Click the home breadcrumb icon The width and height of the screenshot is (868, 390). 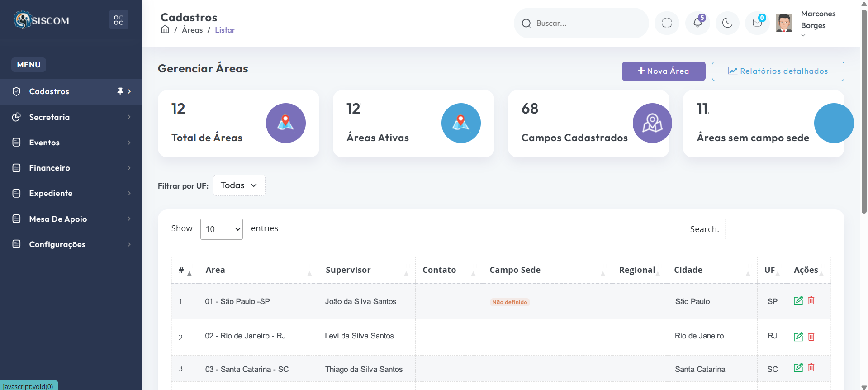tap(165, 29)
